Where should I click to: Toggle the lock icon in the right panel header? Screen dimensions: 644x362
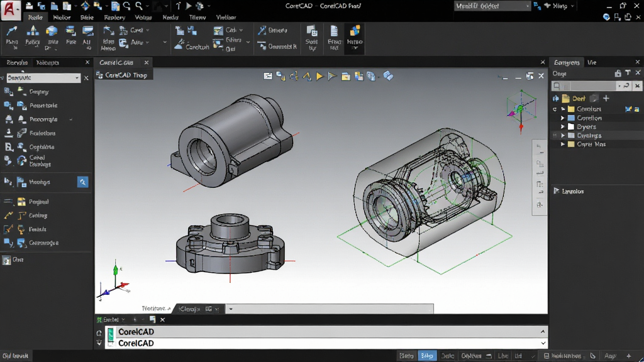click(618, 73)
